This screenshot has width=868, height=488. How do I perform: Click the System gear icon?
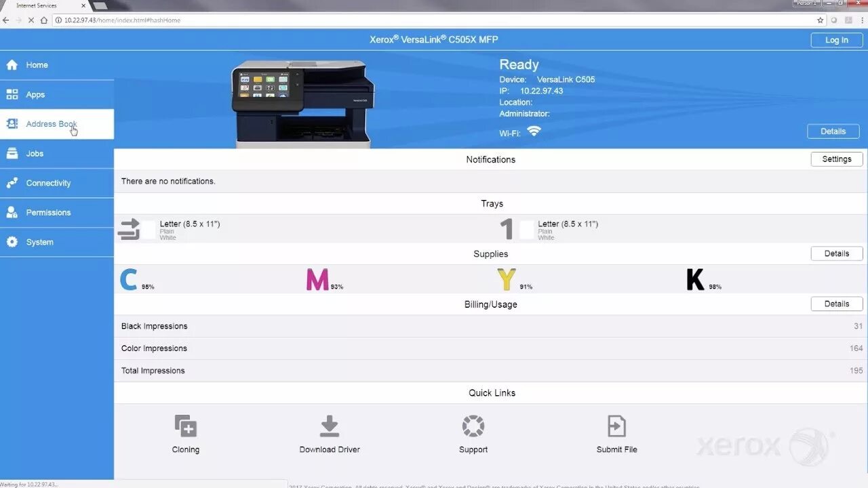[x=12, y=242]
